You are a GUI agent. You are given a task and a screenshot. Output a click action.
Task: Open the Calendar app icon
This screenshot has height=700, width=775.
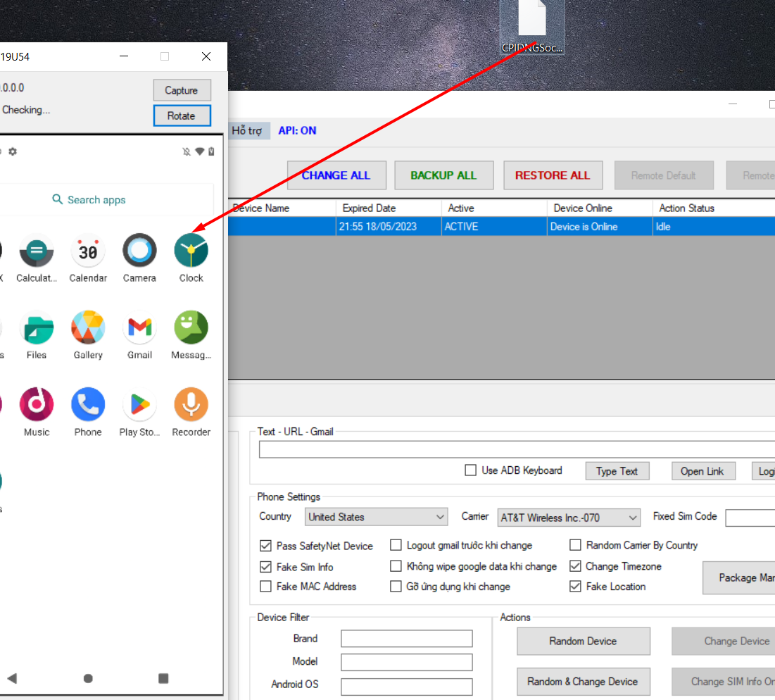tap(88, 251)
